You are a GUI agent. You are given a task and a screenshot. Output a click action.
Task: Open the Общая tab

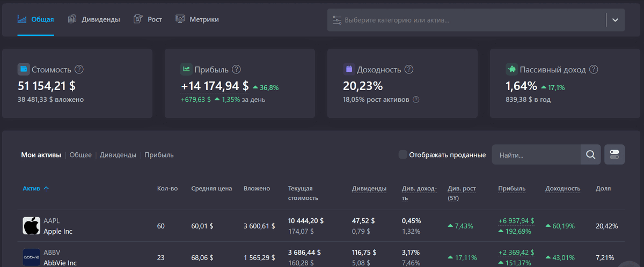coord(35,19)
